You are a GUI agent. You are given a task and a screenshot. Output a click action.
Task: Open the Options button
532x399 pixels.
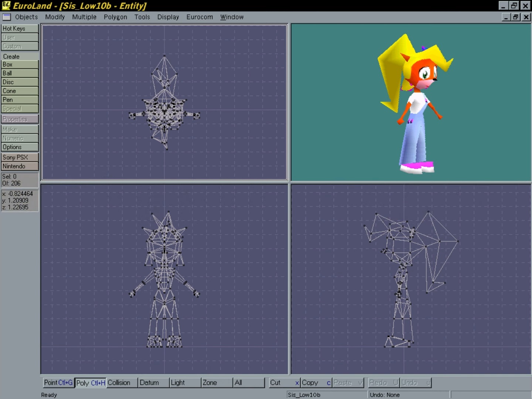click(20, 147)
